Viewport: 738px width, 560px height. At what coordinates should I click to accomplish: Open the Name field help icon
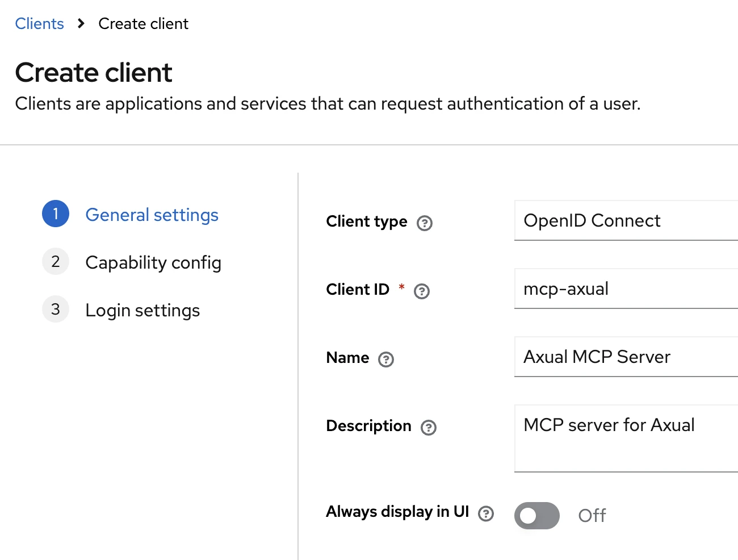(x=387, y=360)
